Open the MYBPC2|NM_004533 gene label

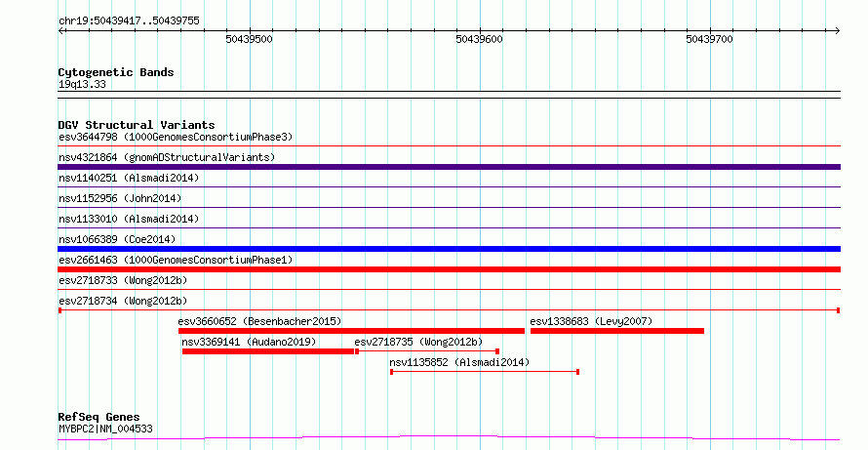pos(105,429)
